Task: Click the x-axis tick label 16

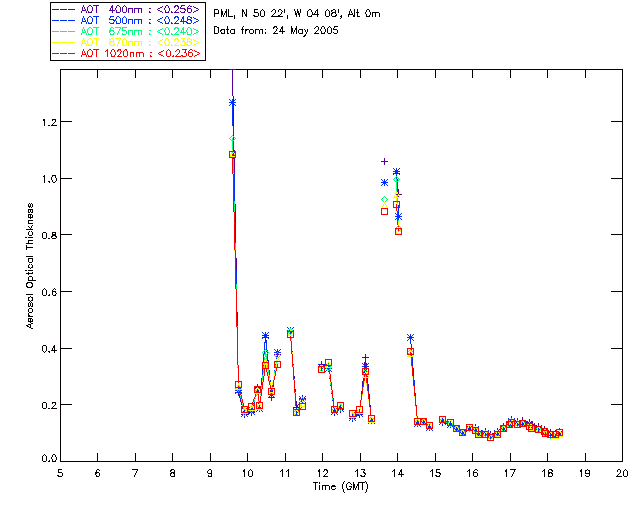Action: coord(473,473)
